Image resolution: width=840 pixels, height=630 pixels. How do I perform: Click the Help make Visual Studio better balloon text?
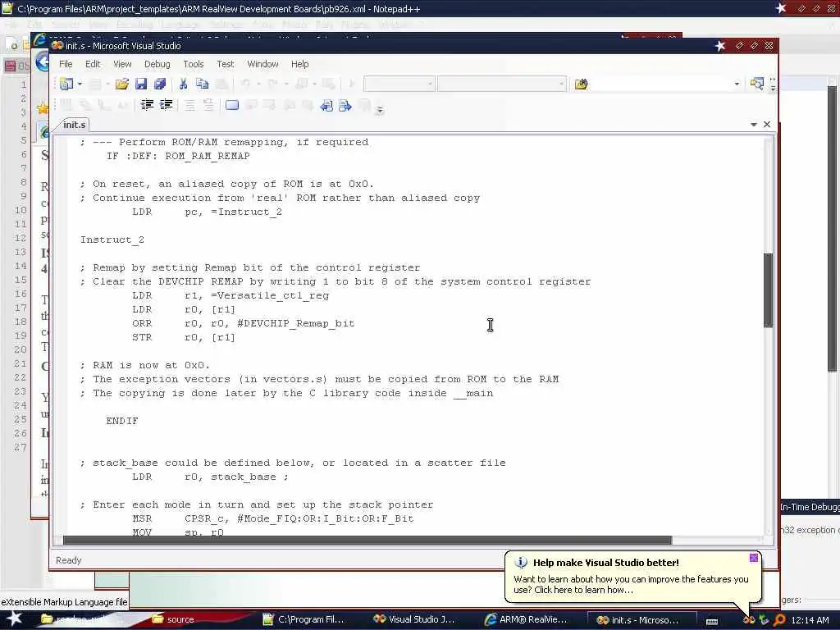click(x=606, y=563)
